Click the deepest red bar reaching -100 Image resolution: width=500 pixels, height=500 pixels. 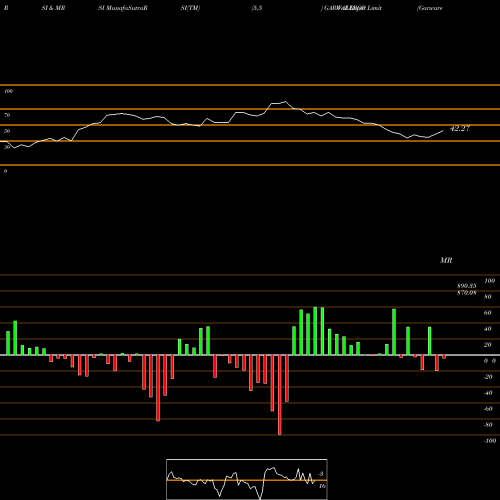point(279,395)
